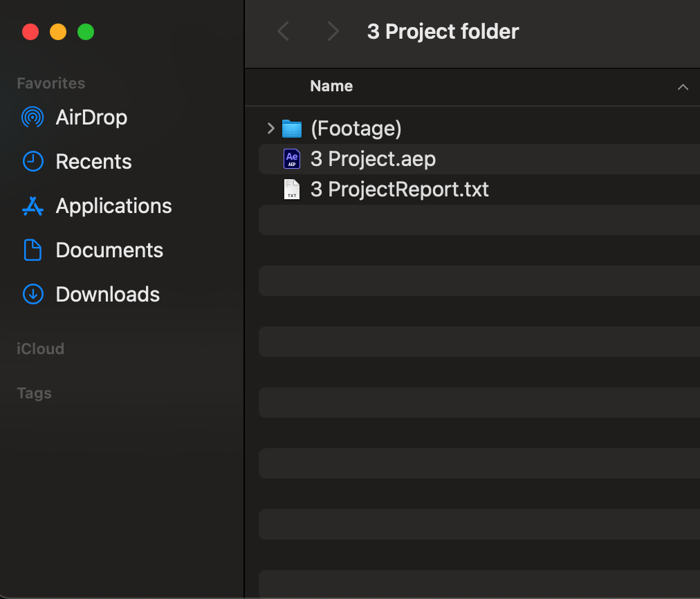This screenshot has height=599, width=700.
Task: Click the AirDrop sidebar icon
Action: pyautogui.click(x=33, y=118)
